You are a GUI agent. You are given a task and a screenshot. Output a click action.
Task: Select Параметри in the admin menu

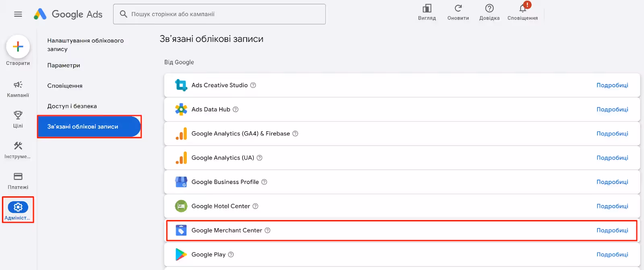coord(64,65)
